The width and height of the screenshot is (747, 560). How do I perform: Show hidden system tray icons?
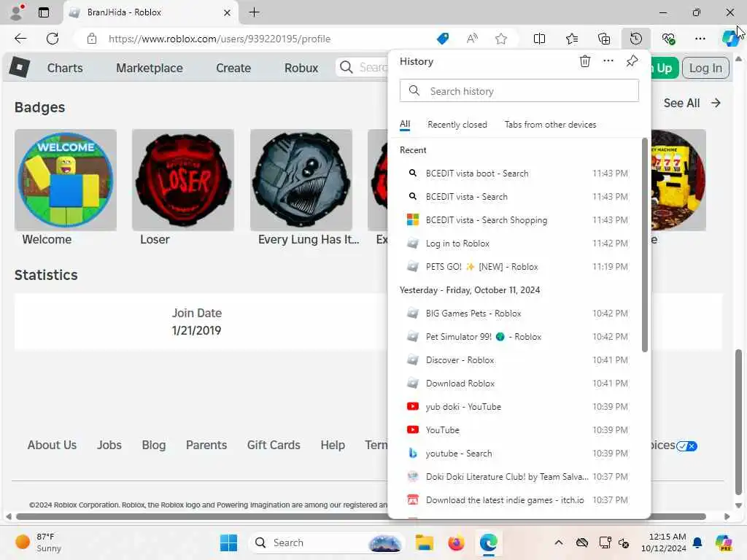559,542
